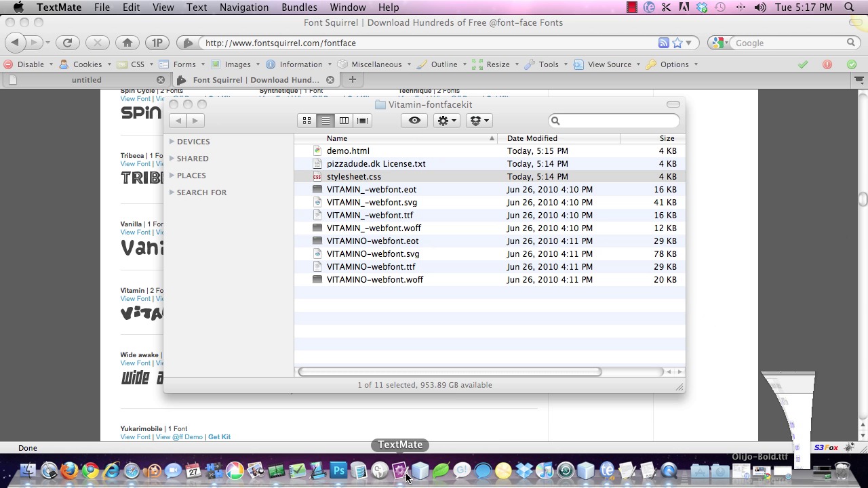Go to the browser home page
Screen dimensions: 868x488
127,43
